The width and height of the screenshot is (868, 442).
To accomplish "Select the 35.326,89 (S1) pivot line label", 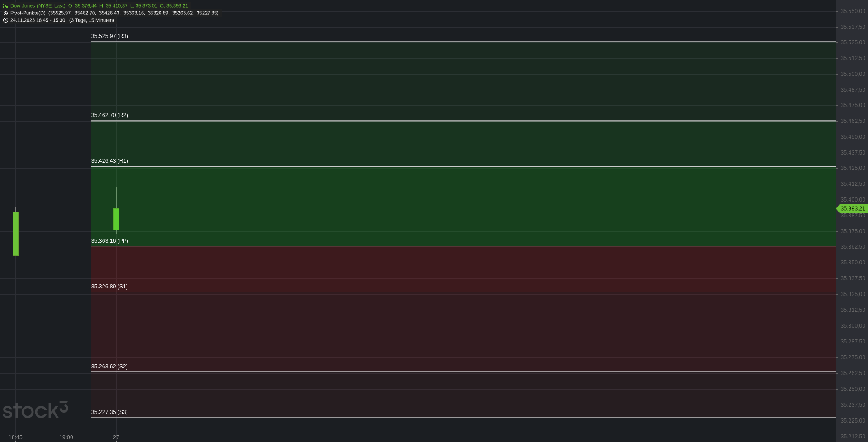I will click(x=109, y=287).
